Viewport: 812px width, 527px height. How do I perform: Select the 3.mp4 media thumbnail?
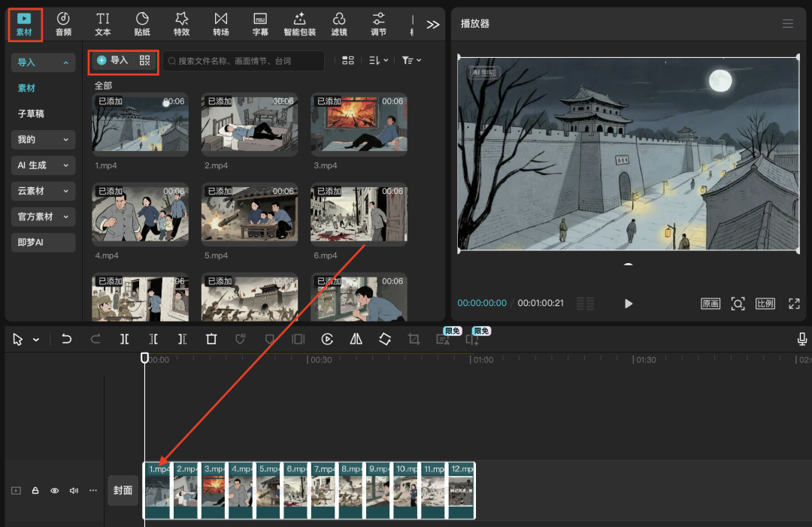[x=359, y=123]
